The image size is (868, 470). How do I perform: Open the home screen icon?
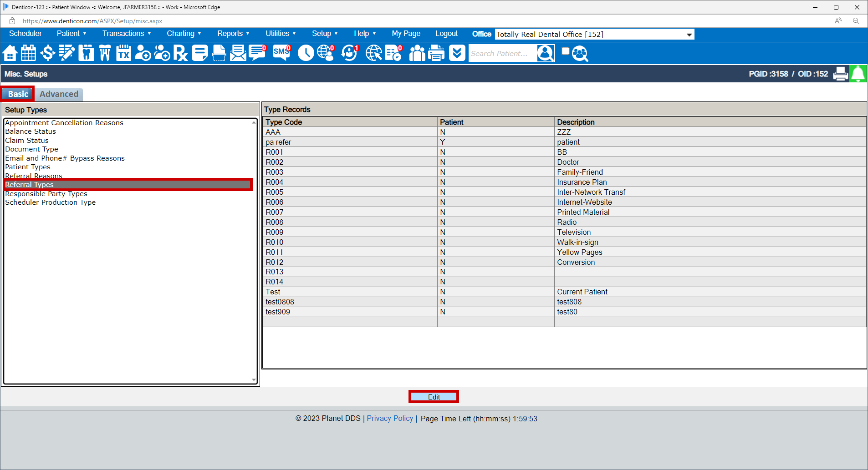click(10, 53)
